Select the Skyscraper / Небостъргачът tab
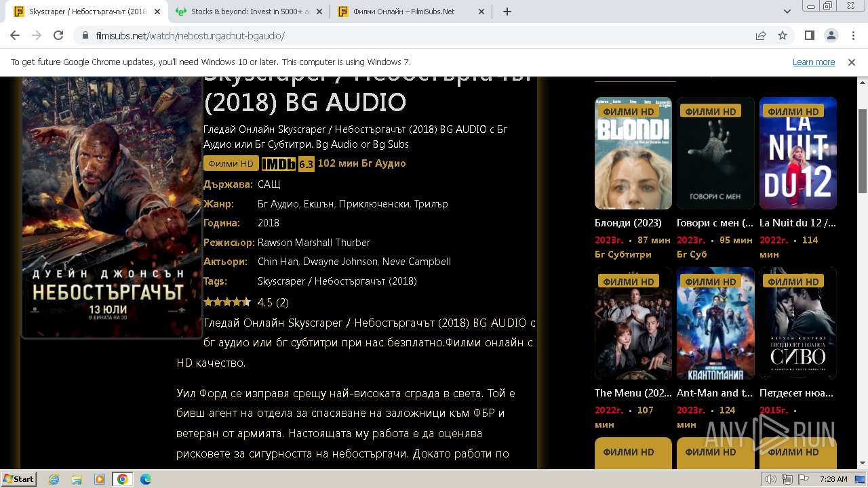Image resolution: width=868 pixels, height=488 pixels. click(x=87, y=12)
